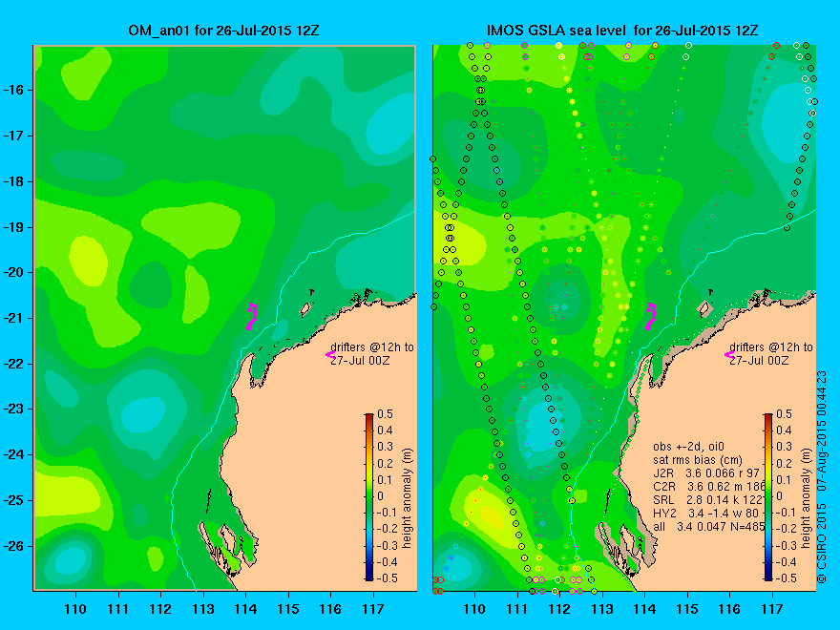Click the "sat rms bias (cm)" header line
The image size is (840, 630).
(698, 460)
